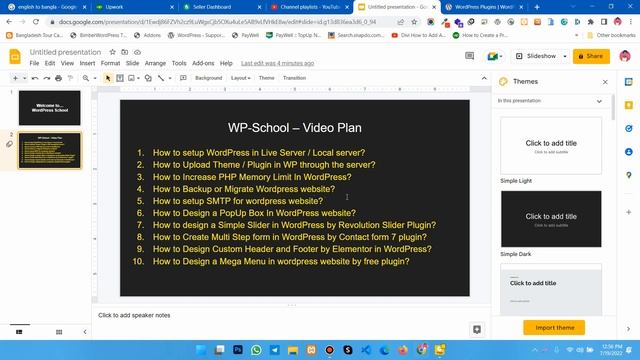Switch to WordPress Plugins browser tab
Viewport: 640px width, 360px height.
click(x=484, y=7)
